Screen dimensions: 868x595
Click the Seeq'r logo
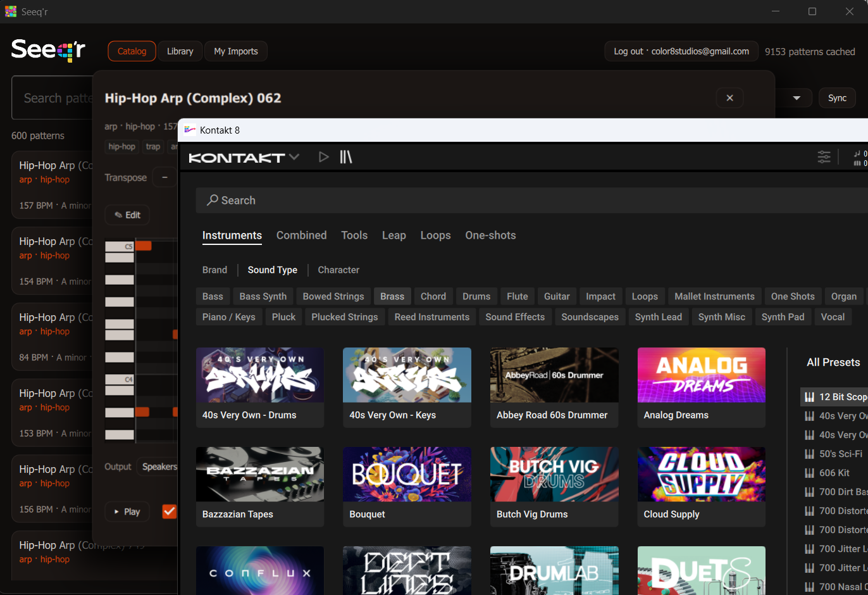tap(48, 50)
